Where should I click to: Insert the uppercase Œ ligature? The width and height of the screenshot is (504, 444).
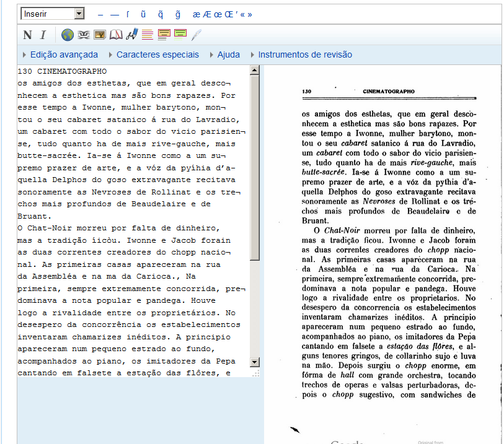coord(229,14)
